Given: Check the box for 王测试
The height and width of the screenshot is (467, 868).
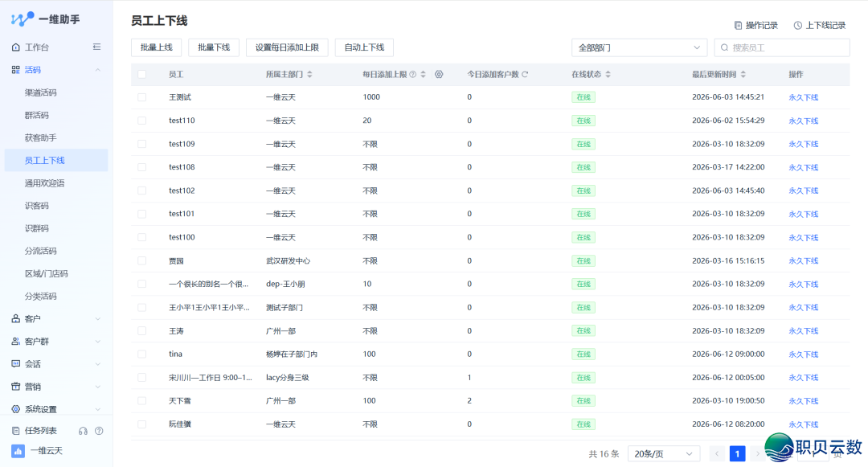Looking at the screenshot, I should 142,97.
